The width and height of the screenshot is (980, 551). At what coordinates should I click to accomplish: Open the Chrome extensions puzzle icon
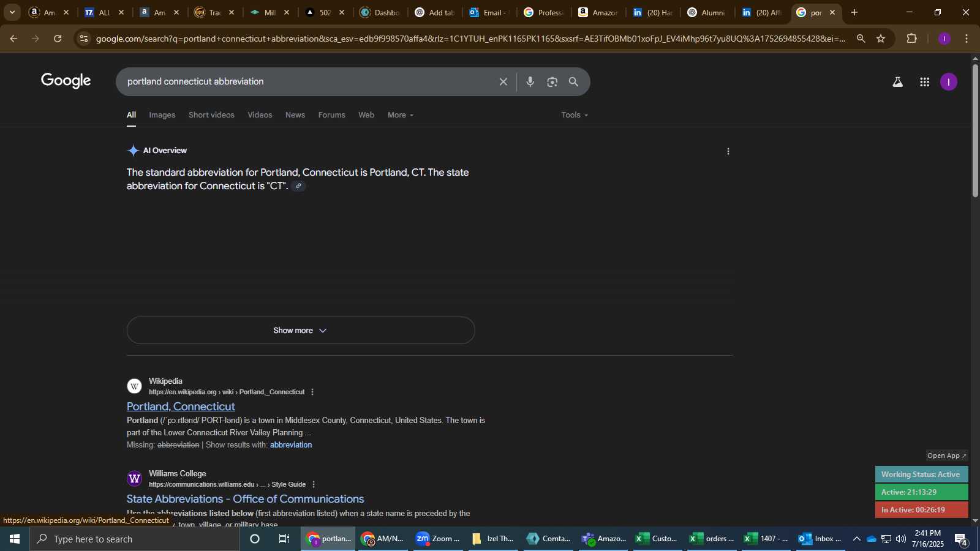(911, 39)
